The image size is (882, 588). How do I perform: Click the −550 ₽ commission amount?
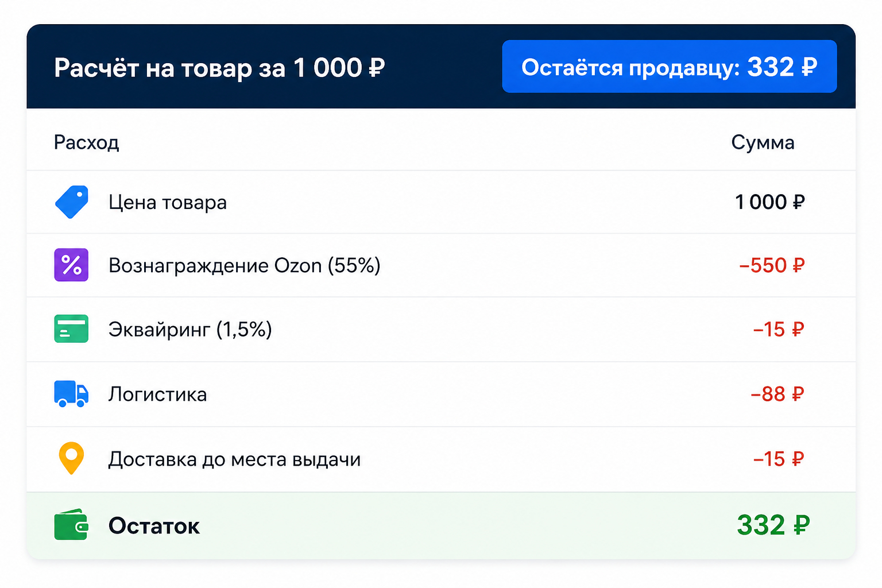[772, 265]
